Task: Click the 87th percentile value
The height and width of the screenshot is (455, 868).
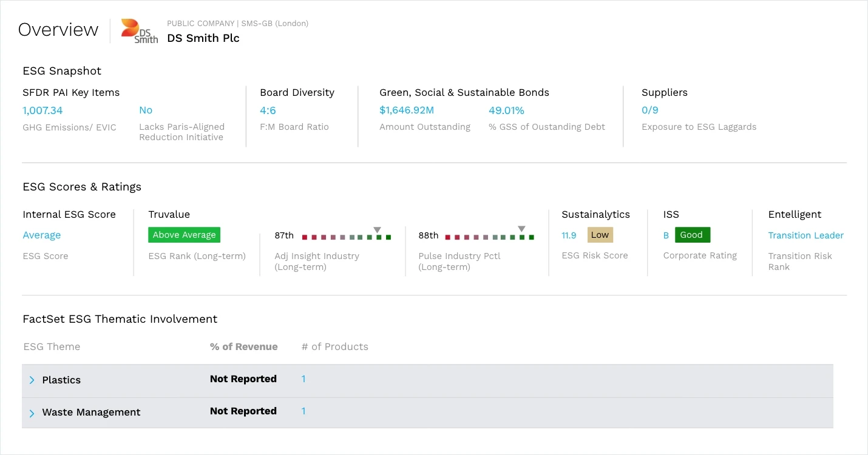Action: tap(284, 235)
